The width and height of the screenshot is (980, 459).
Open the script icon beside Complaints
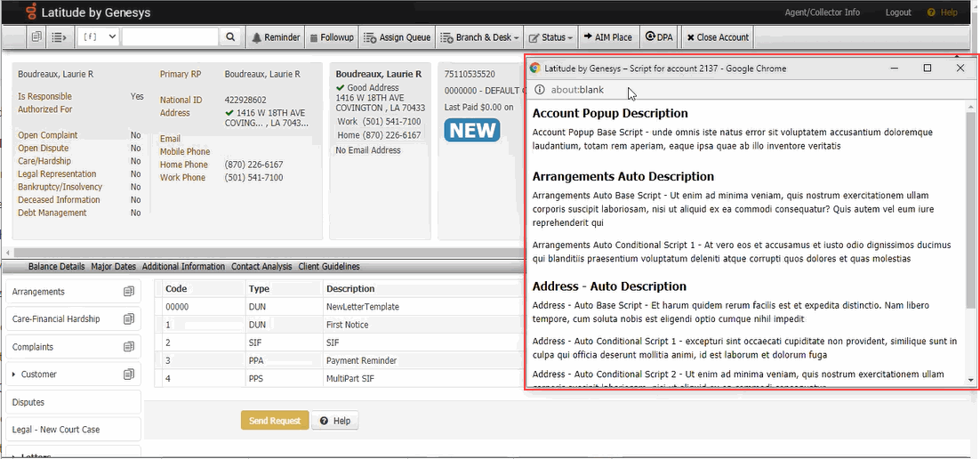pyautogui.click(x=128, y=347)
